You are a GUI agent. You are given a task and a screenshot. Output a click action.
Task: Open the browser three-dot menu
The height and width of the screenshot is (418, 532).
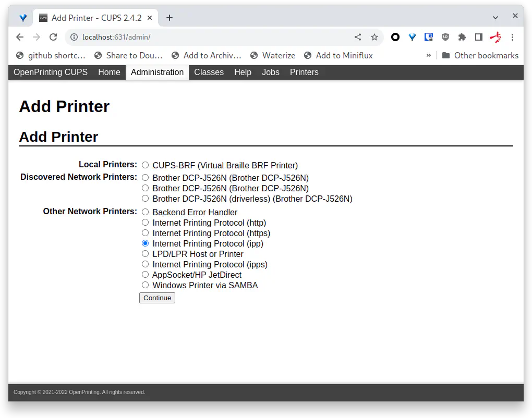tap(513, 37)
